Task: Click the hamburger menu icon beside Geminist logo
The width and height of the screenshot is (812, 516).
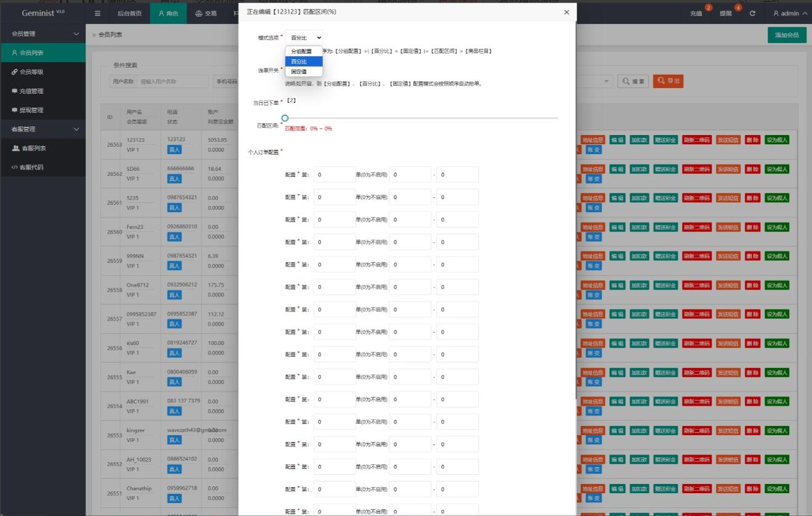Action: tap(98, 14)
